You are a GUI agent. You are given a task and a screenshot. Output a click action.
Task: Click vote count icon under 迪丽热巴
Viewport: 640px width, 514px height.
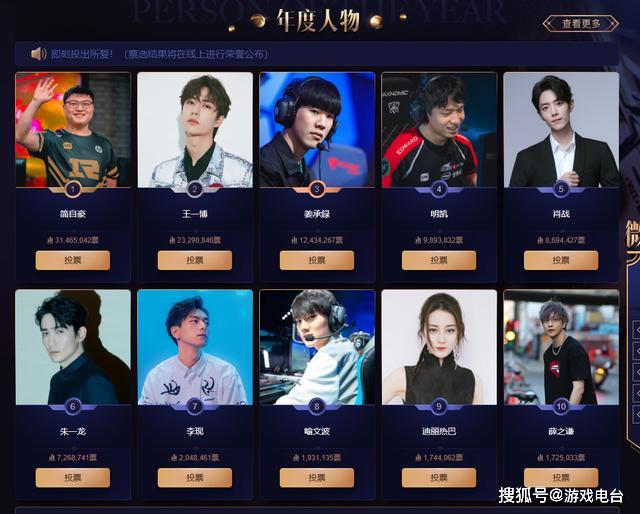point(418,458)
